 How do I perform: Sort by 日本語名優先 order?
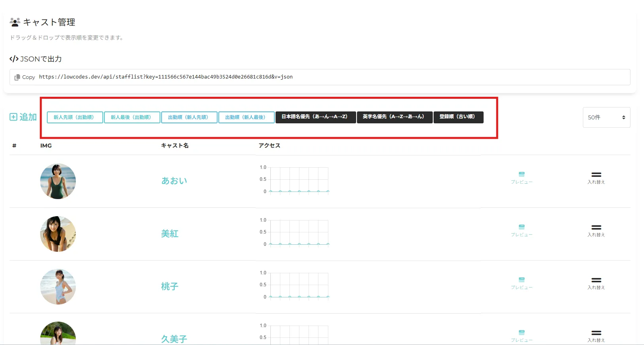(x=315, y=117)
